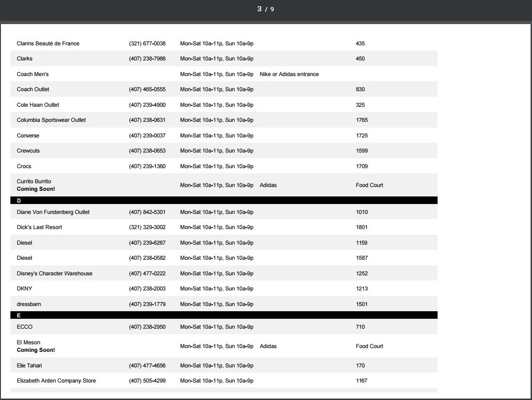532x400 pixels.
Task: Click the DKNY suite number 1213
Action: (x=362, y=289)
